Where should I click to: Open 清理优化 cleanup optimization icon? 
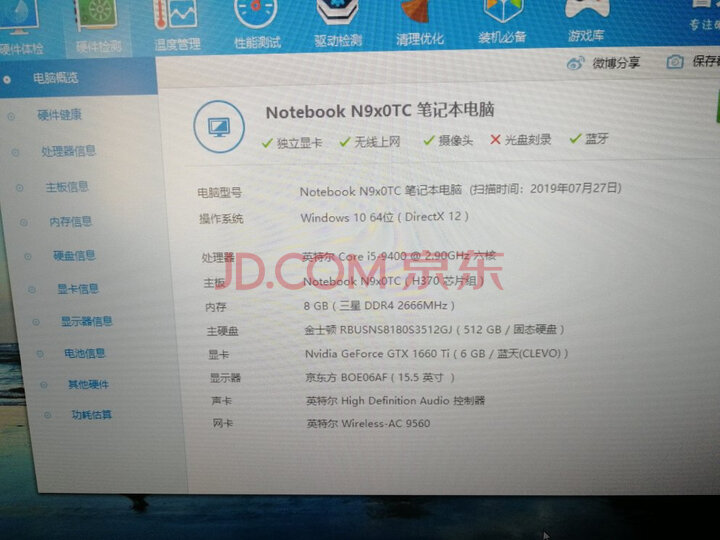tap(419, 22)
